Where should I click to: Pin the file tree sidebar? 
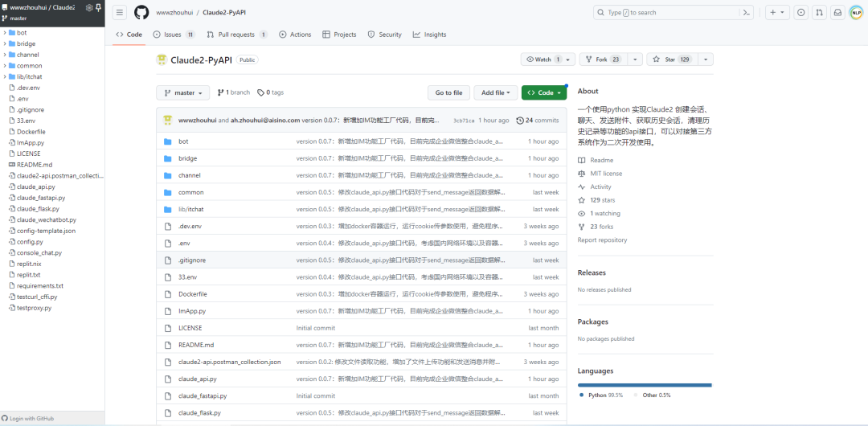[x=98, y=7]
